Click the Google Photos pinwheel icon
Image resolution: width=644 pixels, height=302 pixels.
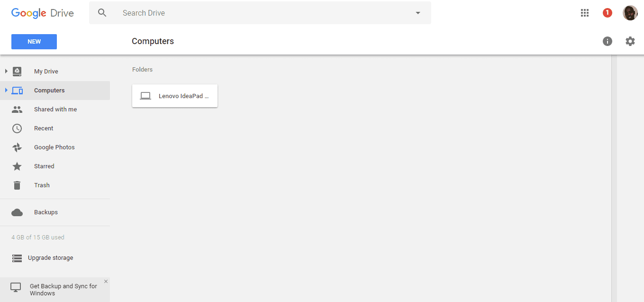(x=17, y=147)
